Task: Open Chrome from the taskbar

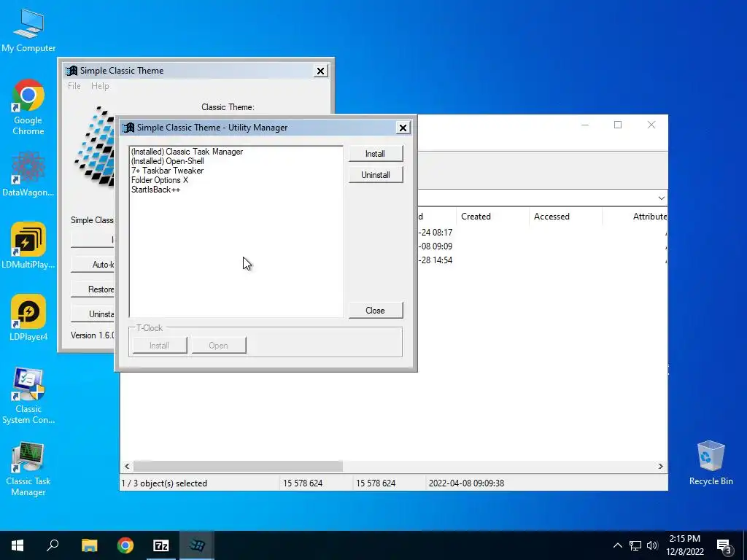Action: tap(125, 545)
